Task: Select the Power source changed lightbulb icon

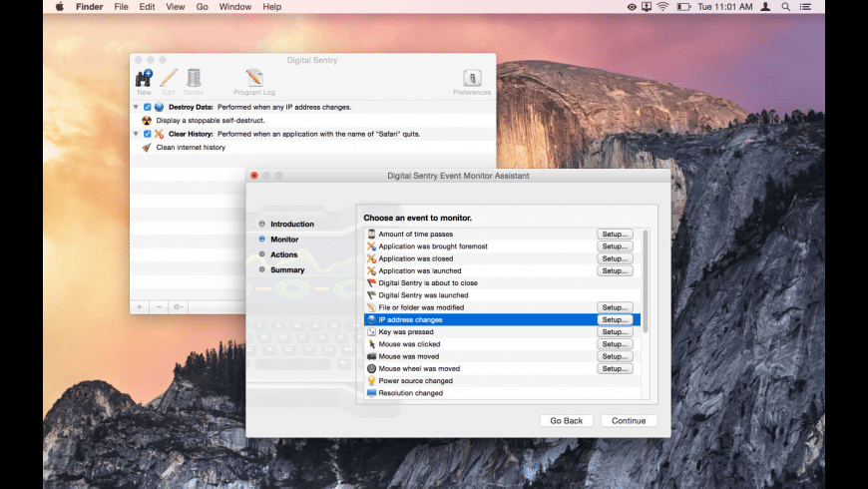Action: (x=371, y=381)
